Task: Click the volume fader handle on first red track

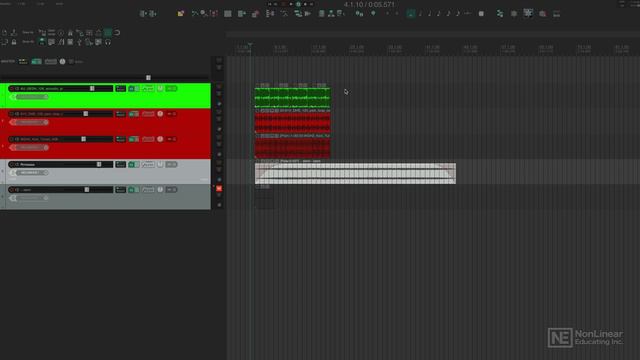Action: (x=86, y=114)
